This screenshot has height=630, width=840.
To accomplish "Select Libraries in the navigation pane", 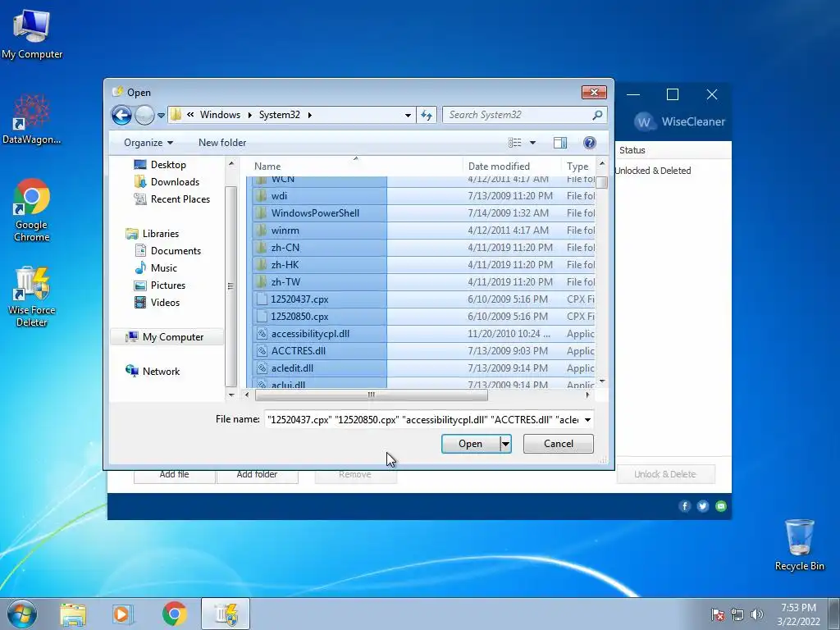I will click(x=160, y=234).
